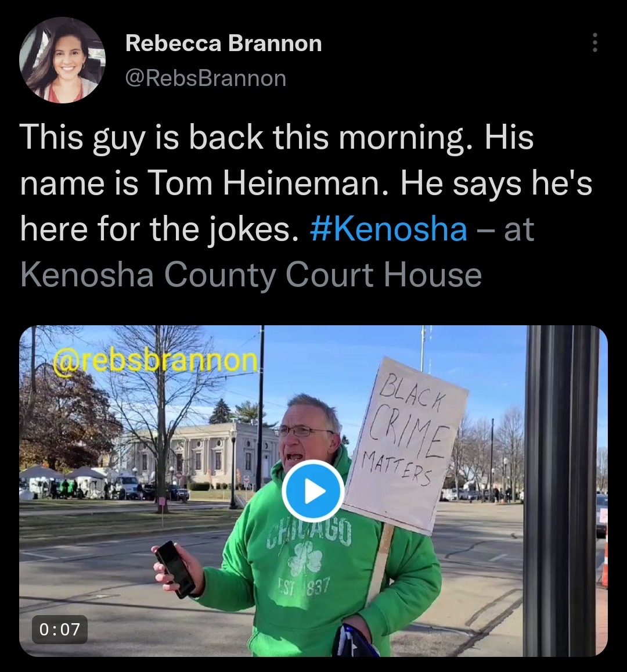Click the green Chicago hoodie in video
This screenshot has width=627, height=672.
[317, 570]
